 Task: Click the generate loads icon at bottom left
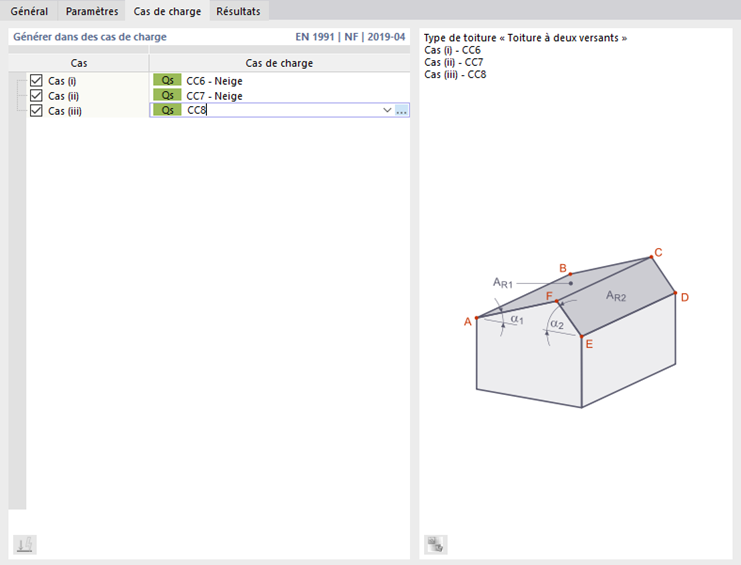[x=25, y=545]
